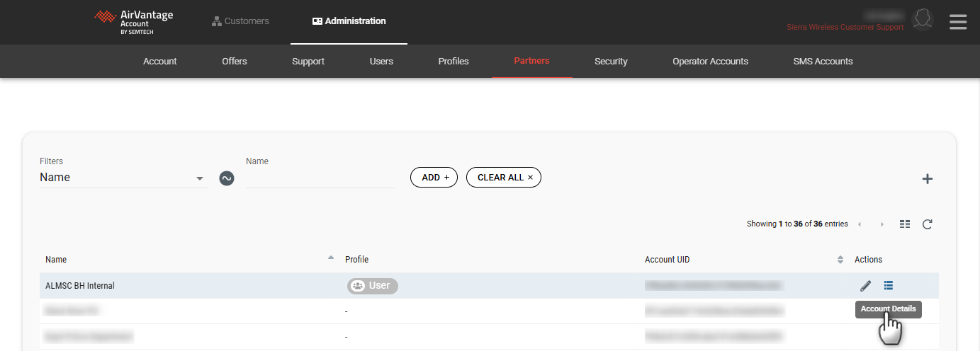Click the pencil edit icon for ALMSC BH Internal

(865, 286)
